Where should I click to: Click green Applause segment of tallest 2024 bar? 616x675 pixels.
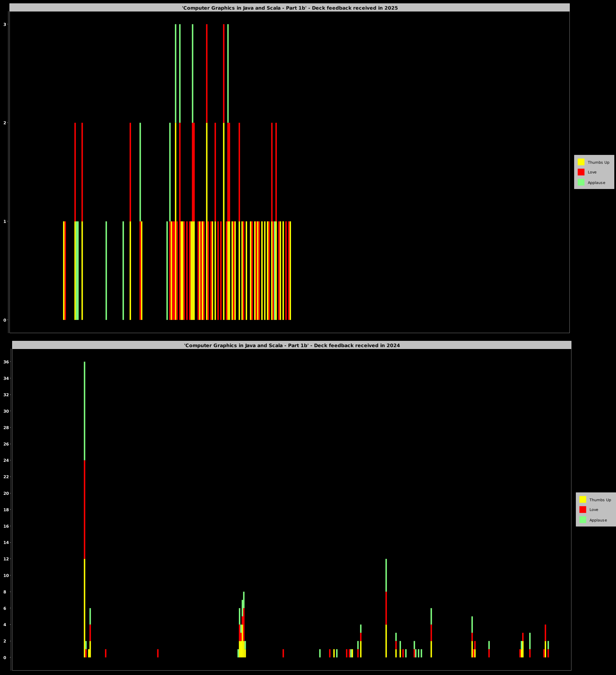pyautogui.click(x=84, y=411)
